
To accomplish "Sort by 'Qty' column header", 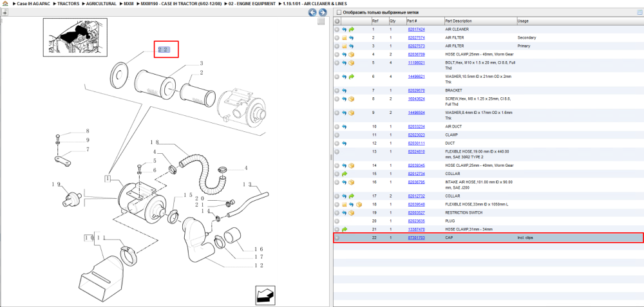I will [x=397, y=21].
